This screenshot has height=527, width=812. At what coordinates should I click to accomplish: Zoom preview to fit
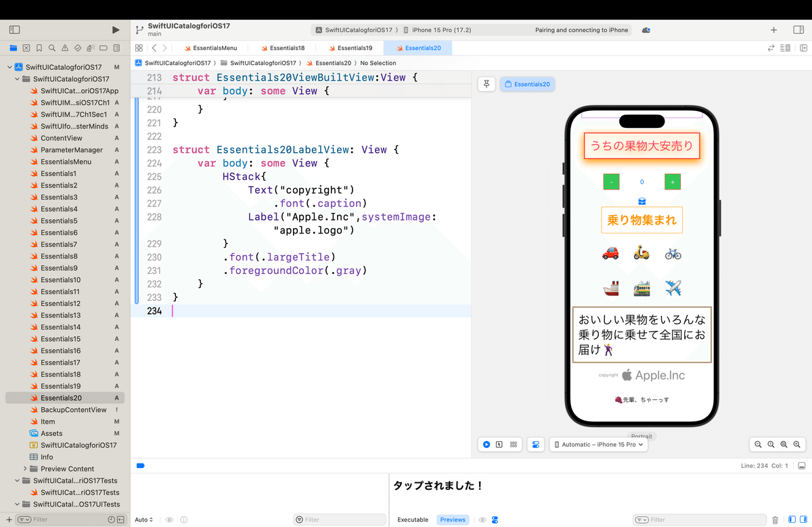pyautogui.click(x=784, y=444)
